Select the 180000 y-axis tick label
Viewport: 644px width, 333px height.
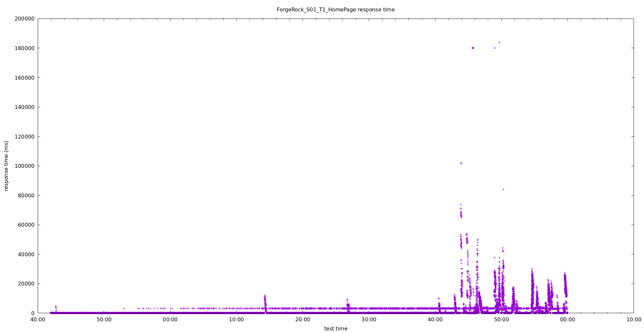(x=25, y=48)
